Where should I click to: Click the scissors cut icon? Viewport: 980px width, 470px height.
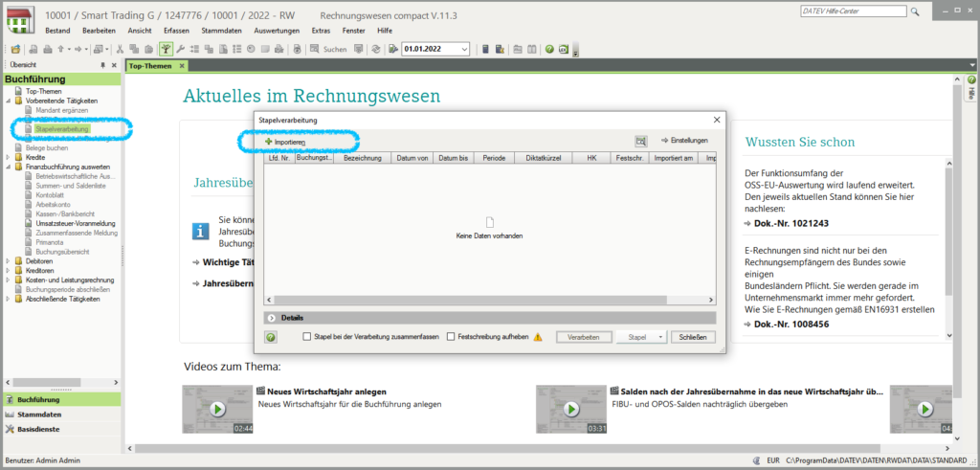coord(120,49)
